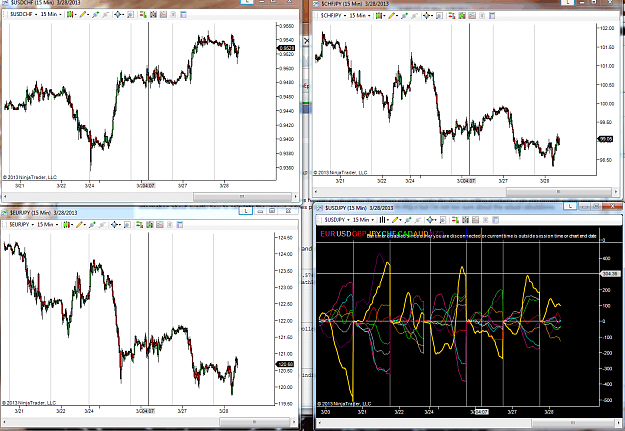Open 15 Min interval dropdown in CHFJPY window
This screenshot has height=431, width=625.
pyautogui.click(x=360, y=16)
